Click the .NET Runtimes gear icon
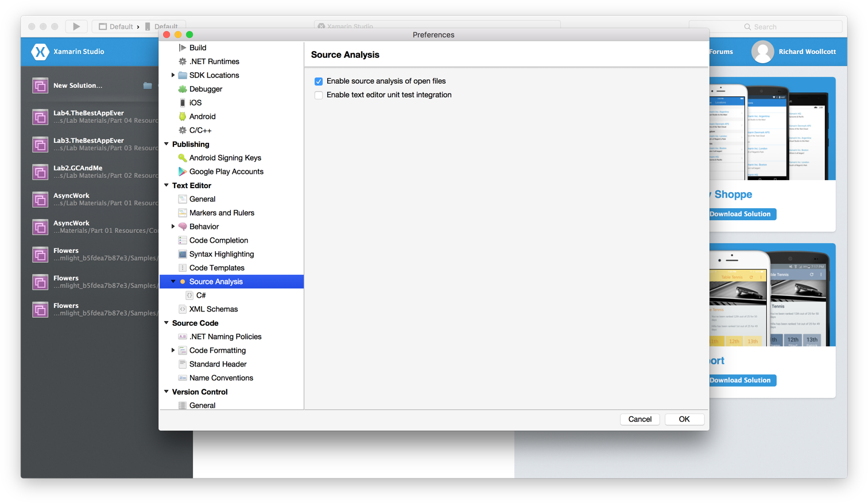Screen dimensions: 868x503 [x=183, y=61]
